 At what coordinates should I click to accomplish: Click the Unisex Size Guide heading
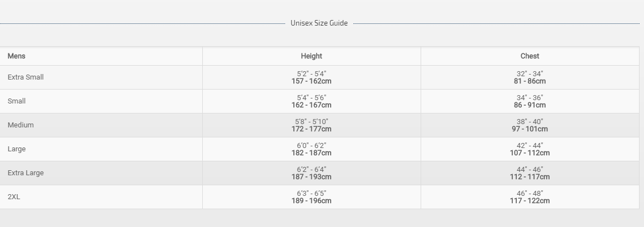(319, 23)
